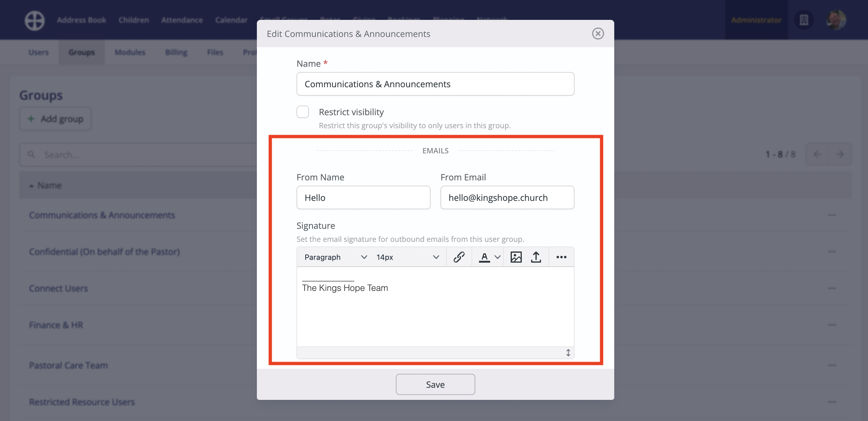This screenshot has height=421, width=868.
Task: Switch to the Users tab
Action: pos(38,52)
